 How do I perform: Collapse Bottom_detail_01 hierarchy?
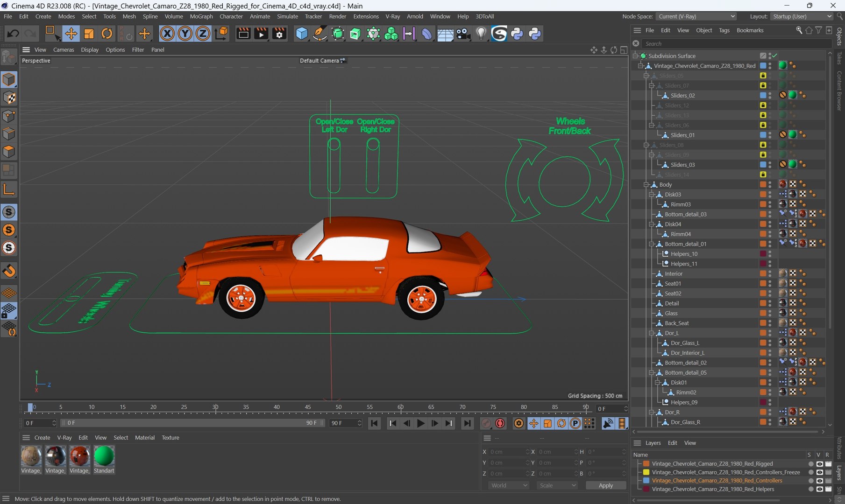(x=652, y=244)
